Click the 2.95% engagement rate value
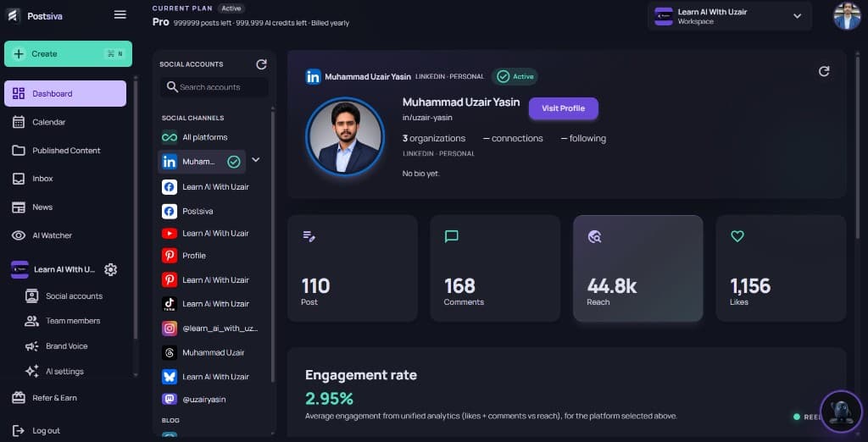The height and width of the screenshot is (442, 868). click(329, 398)
